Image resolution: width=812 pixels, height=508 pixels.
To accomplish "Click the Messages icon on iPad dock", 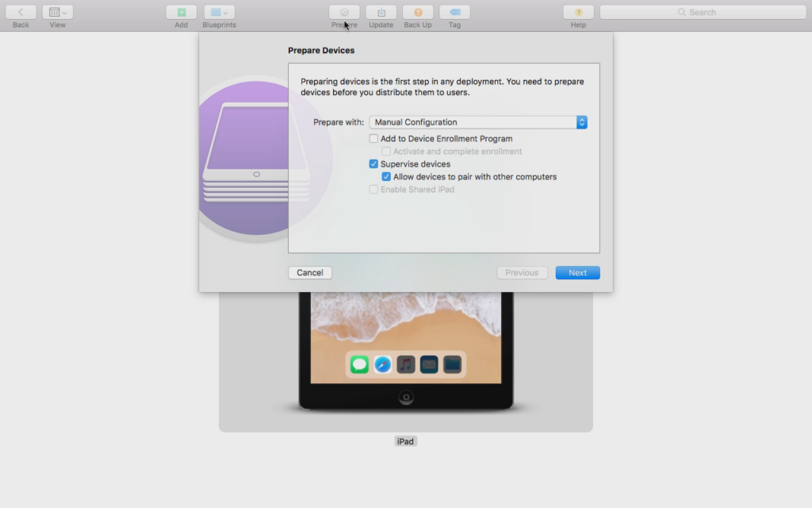I will 360,365.
